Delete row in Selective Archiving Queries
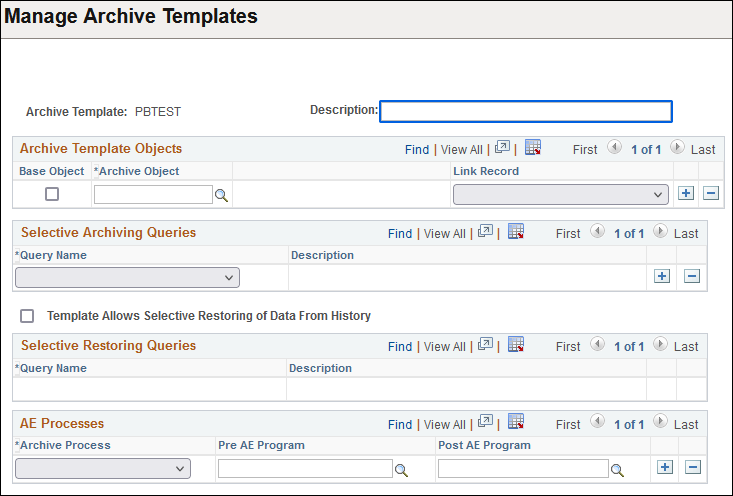The image size is (733, 496). [692, 276]
